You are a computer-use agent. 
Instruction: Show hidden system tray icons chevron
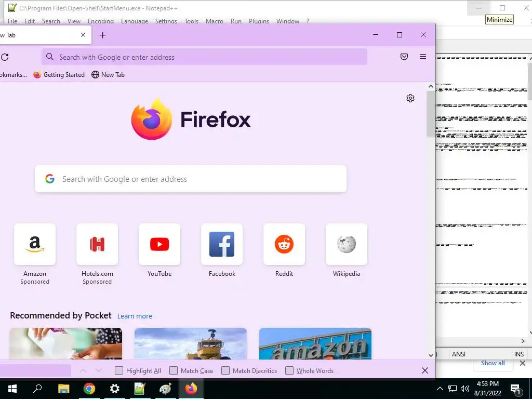[440, 389]
